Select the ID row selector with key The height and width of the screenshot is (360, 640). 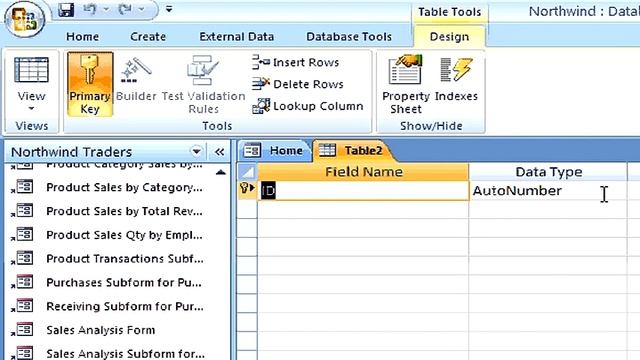(x=247, y=191)
